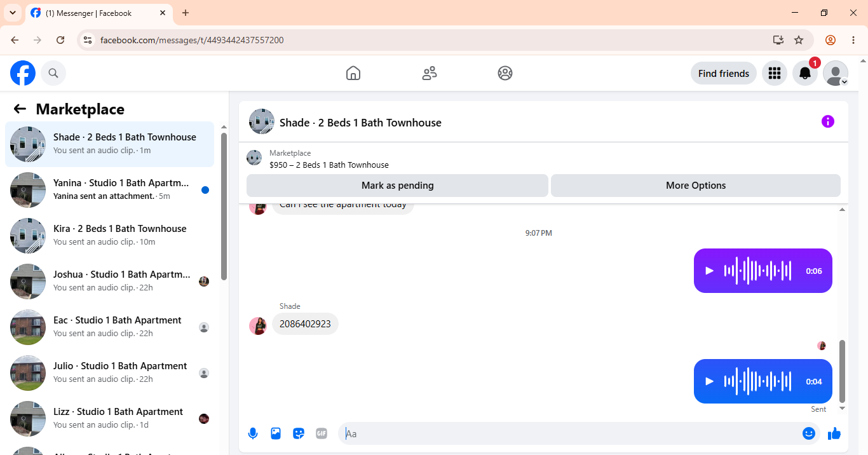Open the emoji picker icon
Screen dimensions: 868x455
click(809, 433)
